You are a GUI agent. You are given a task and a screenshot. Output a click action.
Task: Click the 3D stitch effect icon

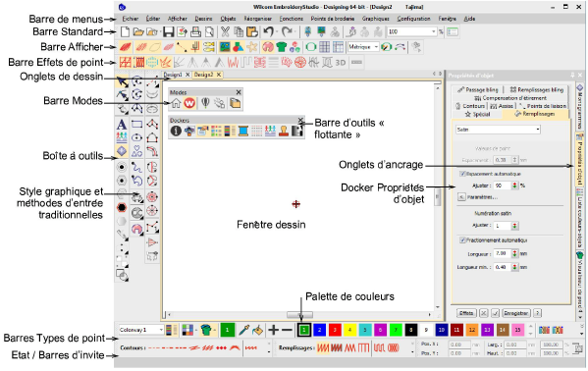click(341, 62)
